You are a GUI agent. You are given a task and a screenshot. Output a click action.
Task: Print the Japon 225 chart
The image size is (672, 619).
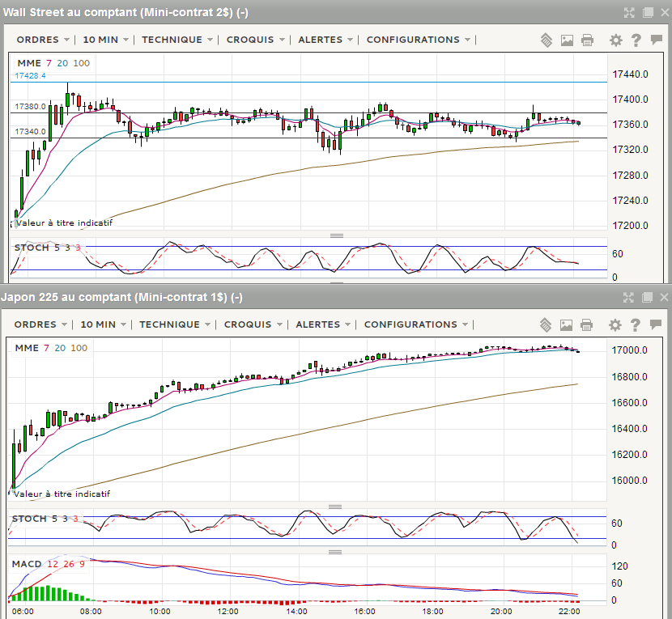[588, 324]
